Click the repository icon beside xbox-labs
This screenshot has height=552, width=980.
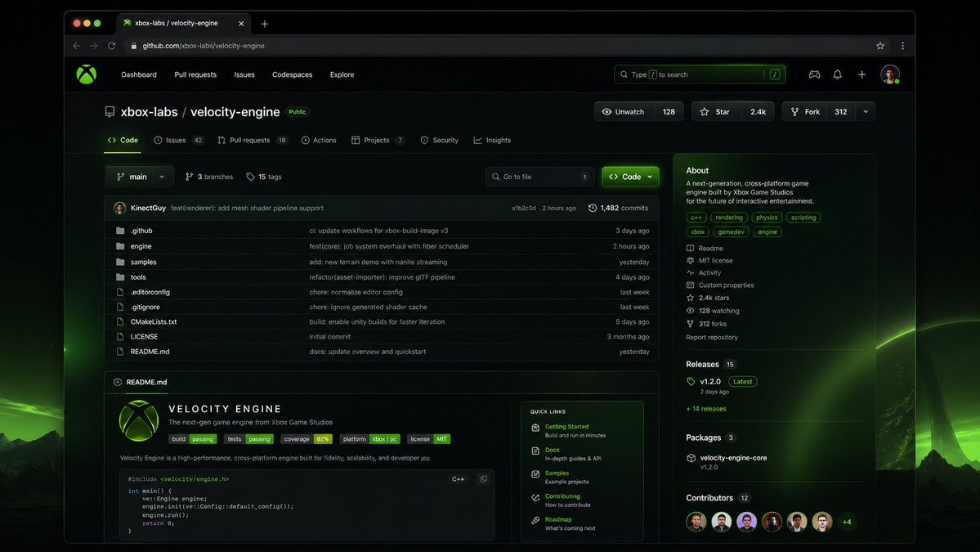click(110, 112)
